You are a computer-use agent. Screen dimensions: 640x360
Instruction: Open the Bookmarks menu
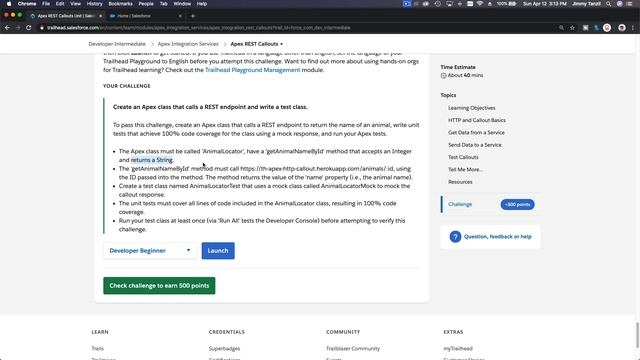coord(120,4)
